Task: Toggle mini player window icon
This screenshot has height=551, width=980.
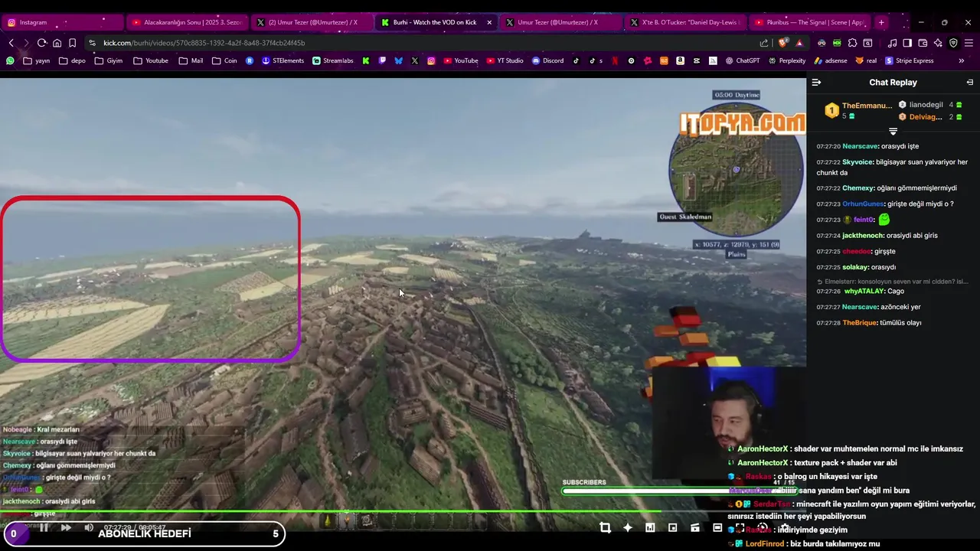Action: coord(672,527)
